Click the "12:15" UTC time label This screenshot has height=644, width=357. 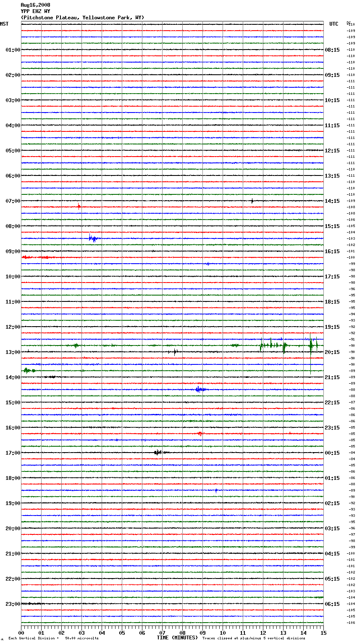tap(332, 151)
